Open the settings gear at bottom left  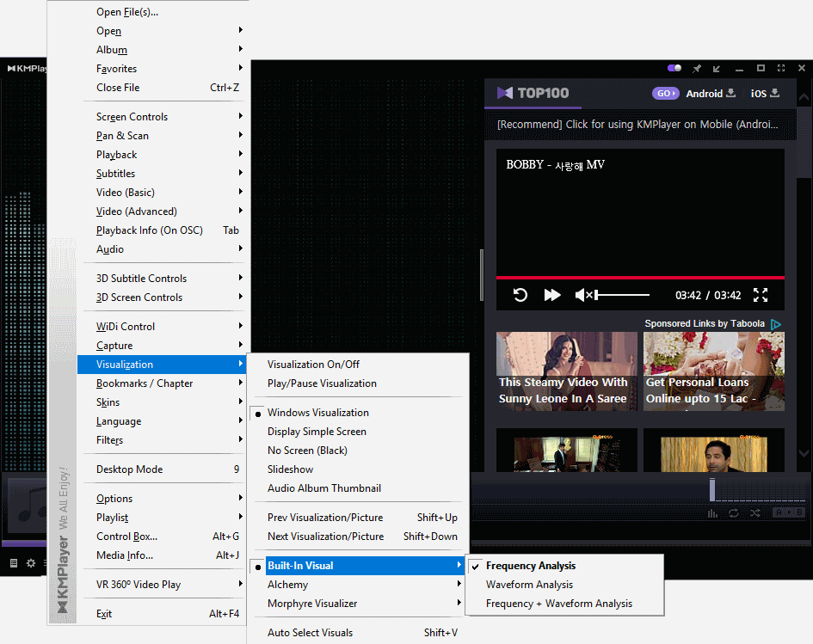coord(31,562)
